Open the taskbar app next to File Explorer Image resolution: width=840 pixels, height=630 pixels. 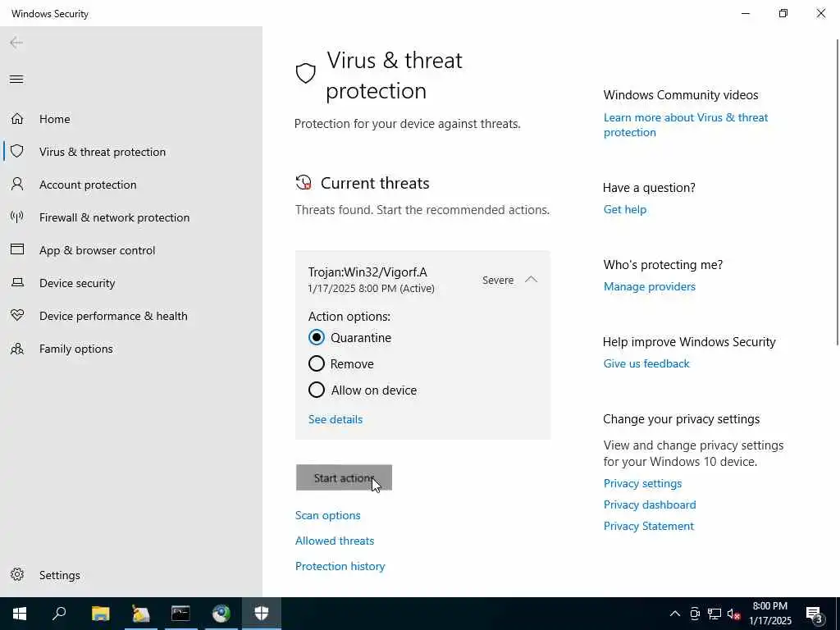[140, 614]
